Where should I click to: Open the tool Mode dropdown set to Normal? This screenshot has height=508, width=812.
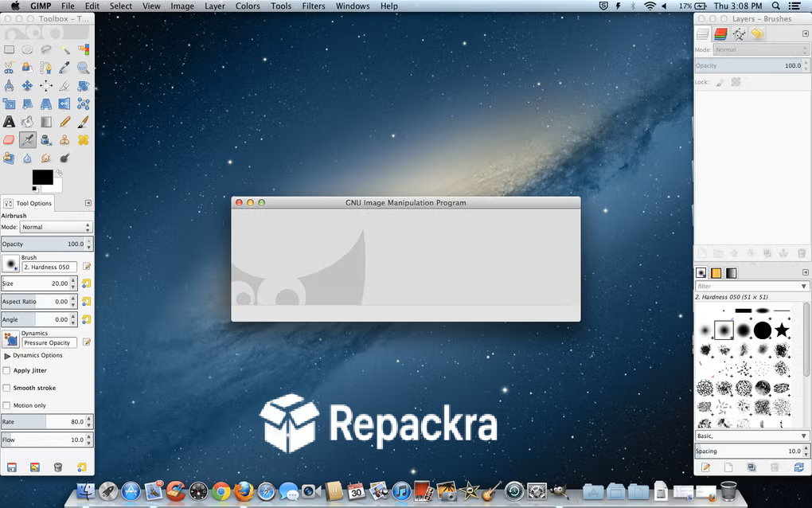point(56,228)
